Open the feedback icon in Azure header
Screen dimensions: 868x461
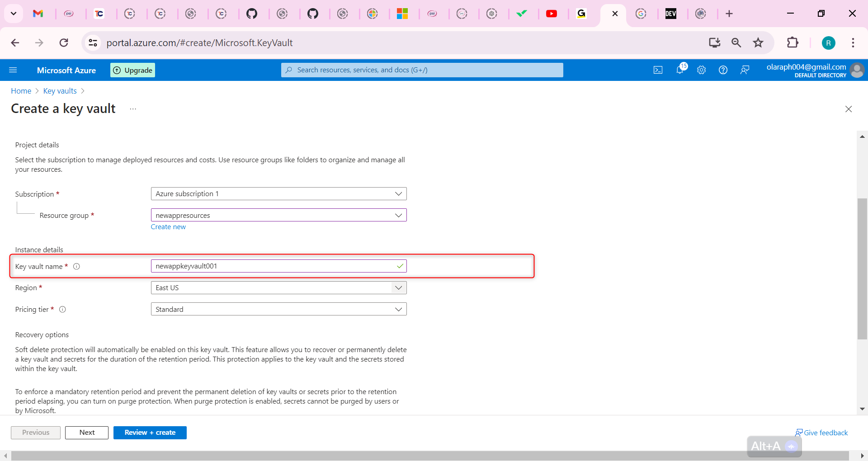click(x=745, y=70)
